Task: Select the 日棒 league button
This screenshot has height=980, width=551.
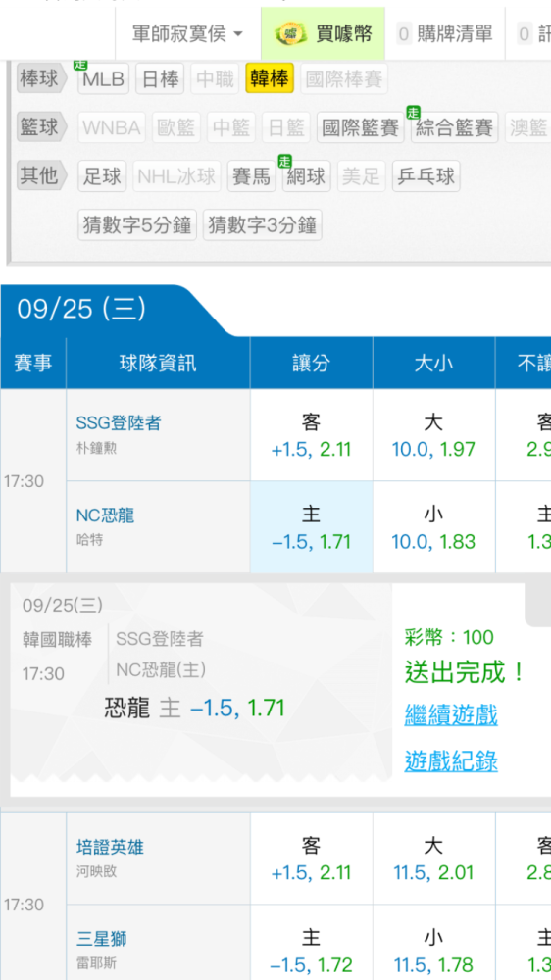Action: coord(160,79)
